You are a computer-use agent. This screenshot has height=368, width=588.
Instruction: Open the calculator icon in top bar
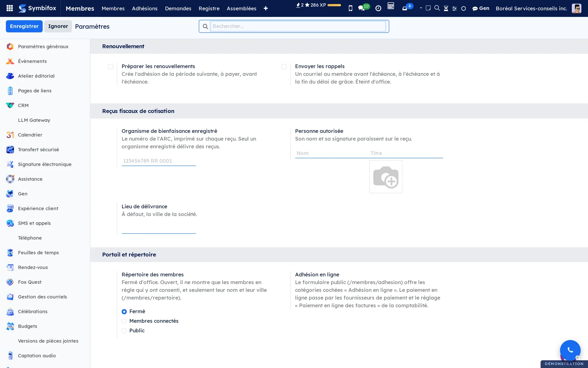tap(391, 6)
